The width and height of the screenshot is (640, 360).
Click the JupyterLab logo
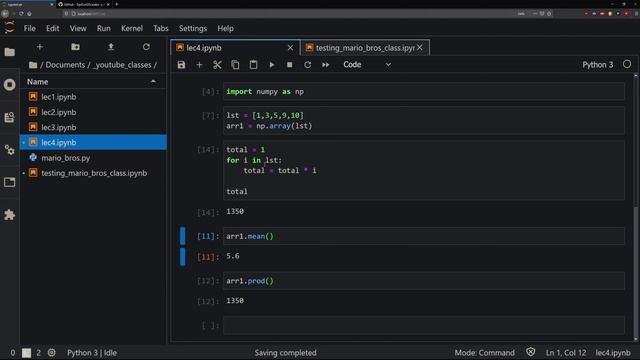click(x=9, y=28)
